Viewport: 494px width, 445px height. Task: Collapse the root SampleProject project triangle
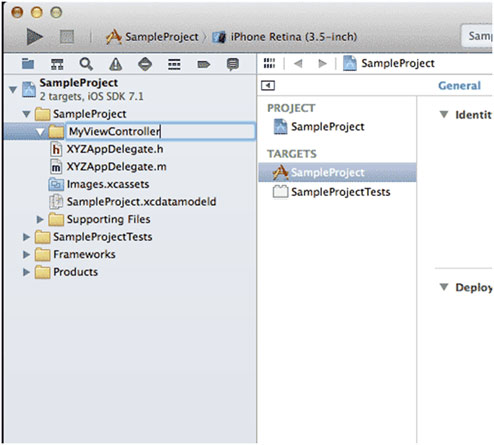point(13,90)
